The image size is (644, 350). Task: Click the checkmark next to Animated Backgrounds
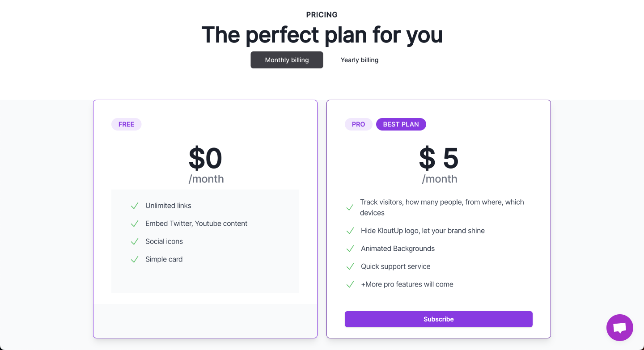(x=350, y=249)
